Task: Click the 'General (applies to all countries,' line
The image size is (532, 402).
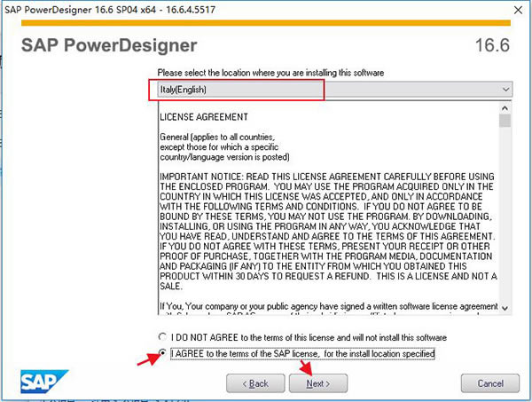Action: point(217,138)
